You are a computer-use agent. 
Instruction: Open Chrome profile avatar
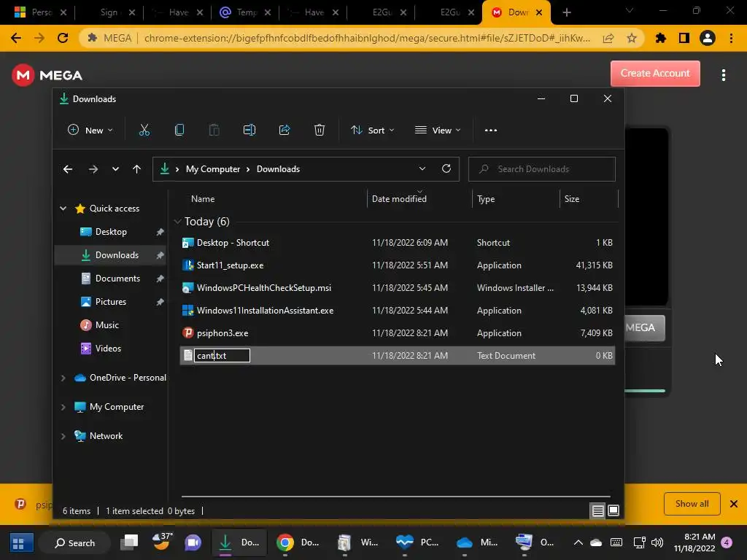coord(708,38)
